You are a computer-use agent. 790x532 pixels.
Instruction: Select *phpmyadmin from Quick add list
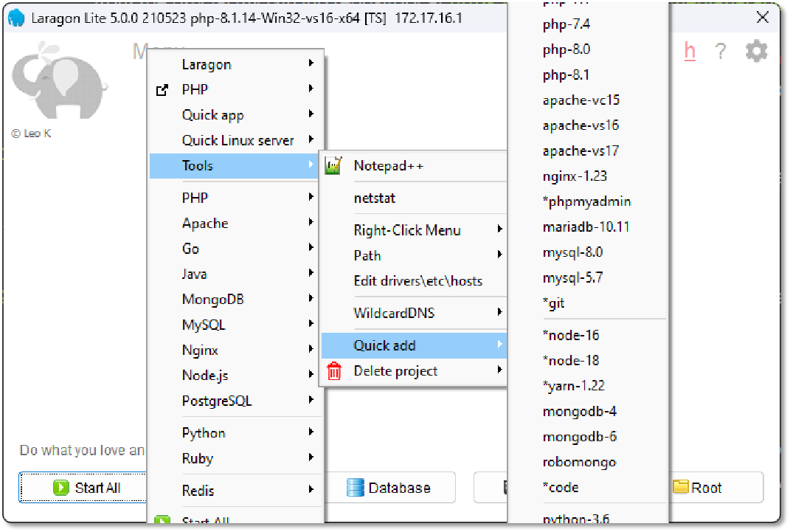click(x=586, y=201)
